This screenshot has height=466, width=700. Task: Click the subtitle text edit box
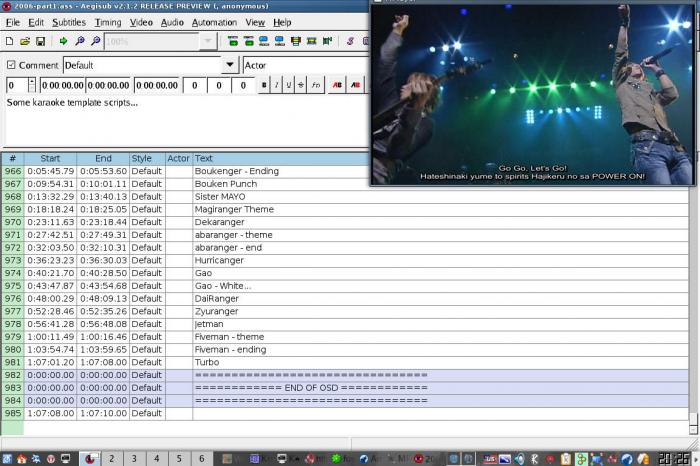coord(185,120)
